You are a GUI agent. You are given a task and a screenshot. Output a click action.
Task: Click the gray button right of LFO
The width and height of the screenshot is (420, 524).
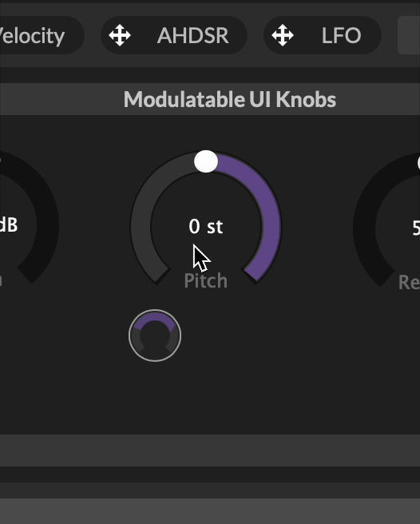(x=409, y=35)
